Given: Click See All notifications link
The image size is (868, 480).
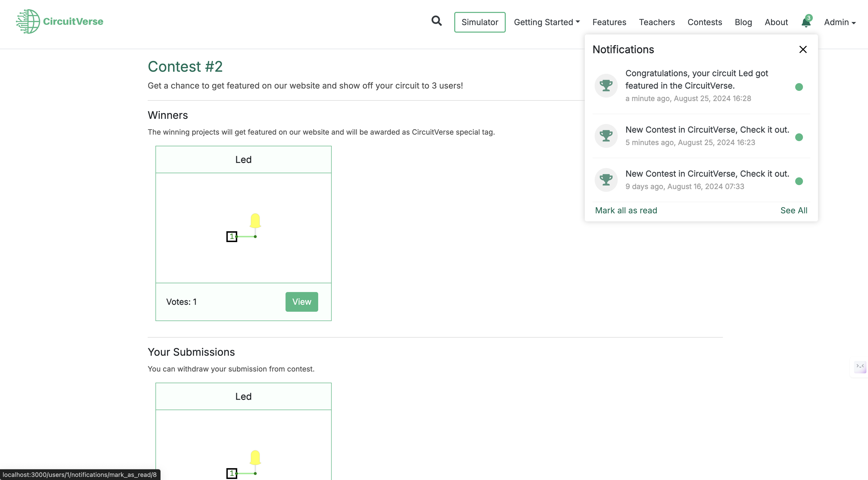Looking at the screenshot, I should 794,210.
